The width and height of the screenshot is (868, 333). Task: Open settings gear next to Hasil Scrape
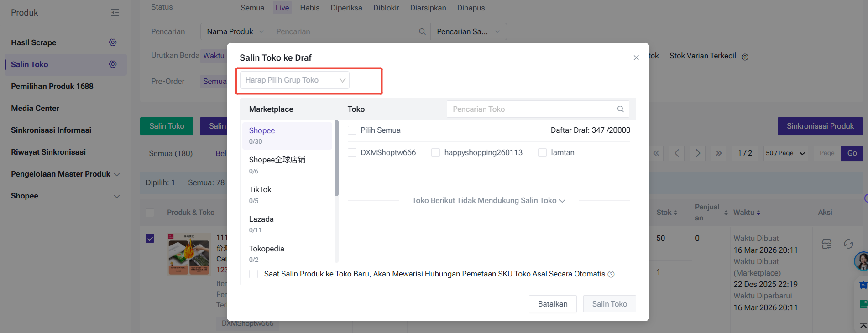(x=113, y=42)
